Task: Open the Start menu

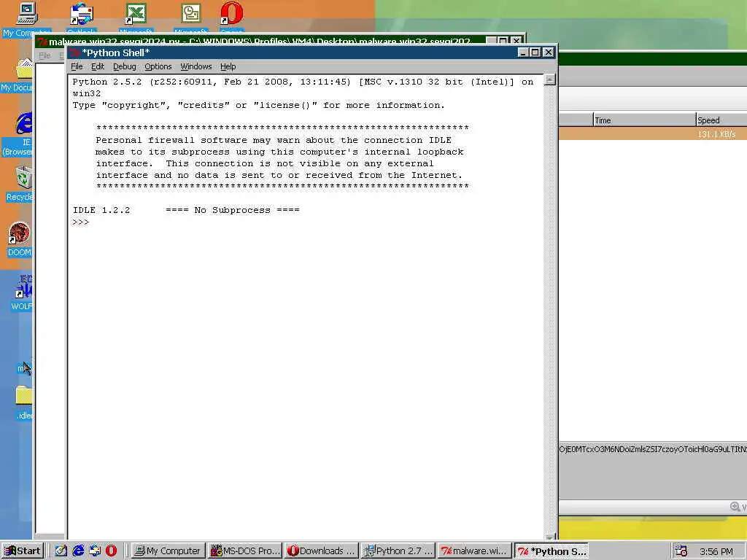Action: pos(23,551)
